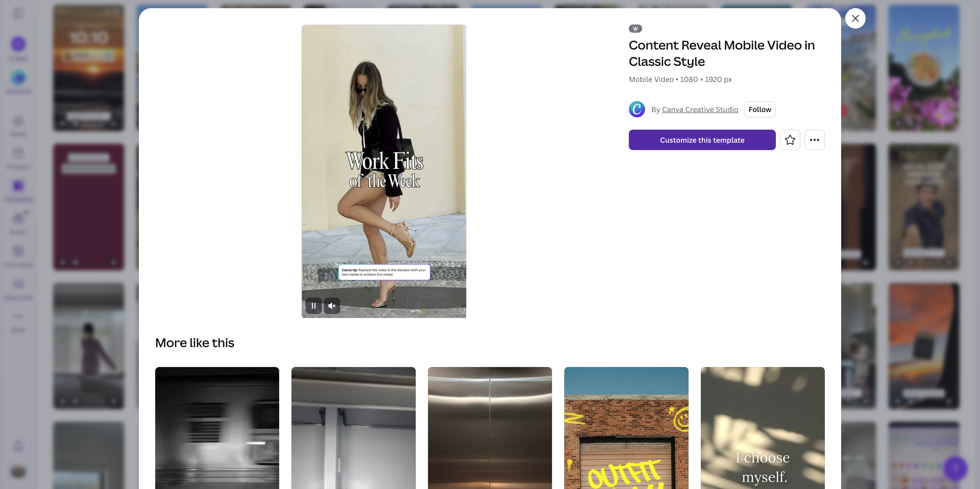Click the purple floating help button
Image resolution: width=980 pixels, height=489 pixels.
pyautogui.click(x=955, y=468)
